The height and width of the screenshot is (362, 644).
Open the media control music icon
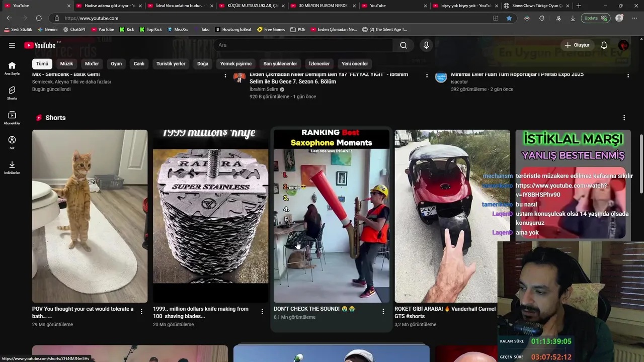(558, 18)
